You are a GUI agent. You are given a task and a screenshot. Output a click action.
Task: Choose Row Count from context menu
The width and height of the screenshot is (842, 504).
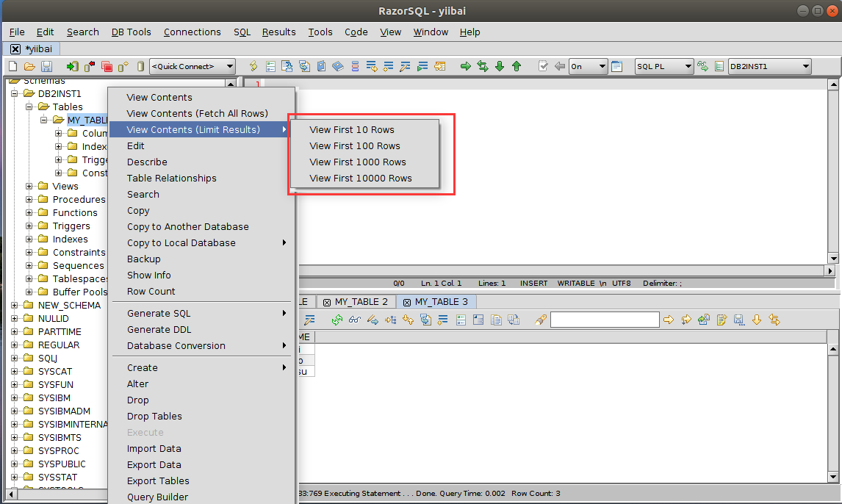[x=151, y=292]
